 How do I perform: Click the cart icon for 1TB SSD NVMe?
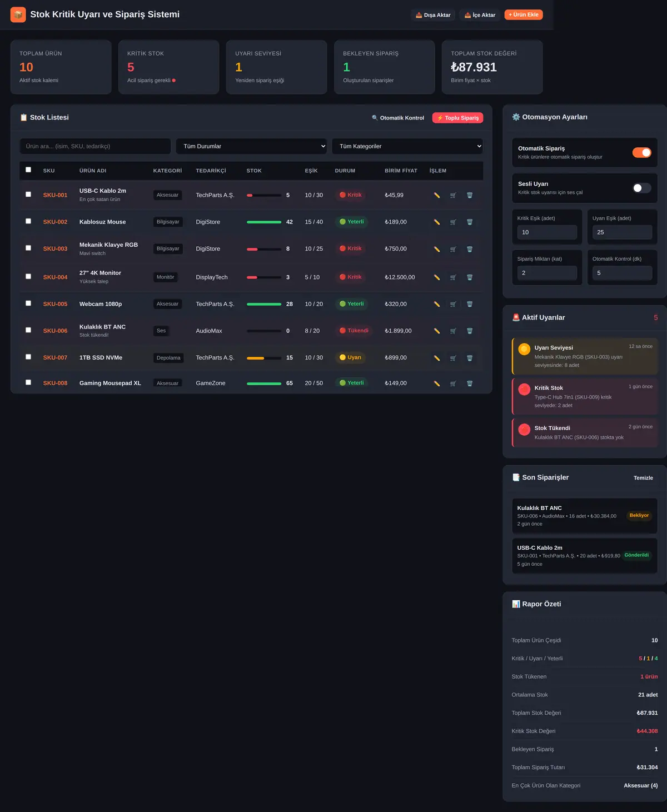(x=453, y=358)
